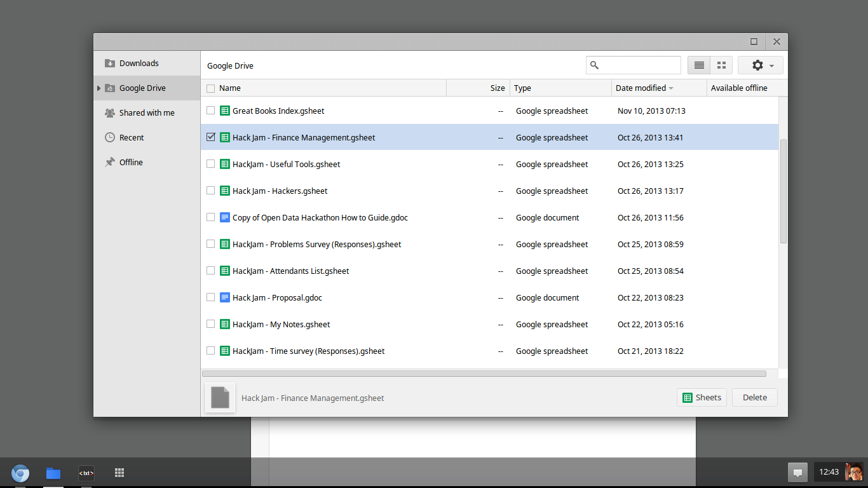Open the txt text editor app from shelf
This screenshot has width=868, height=488.
coord(86,473)
